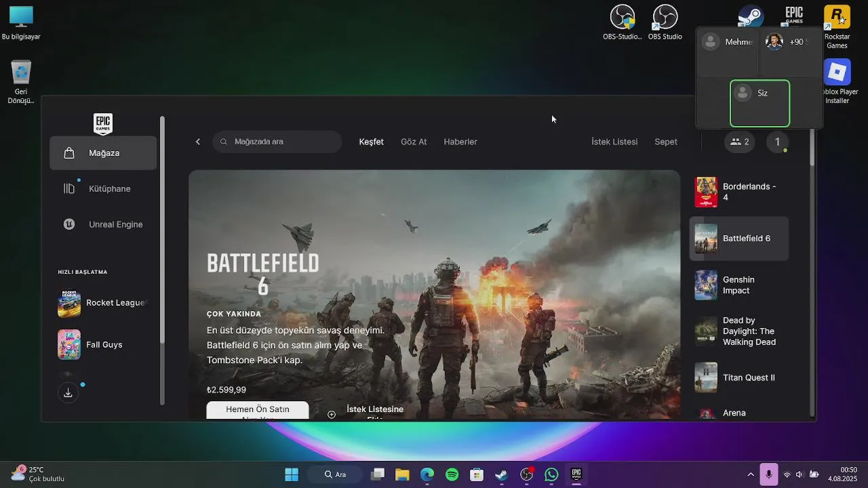Viewport: 868px width, 488px height.
Task: Open the Roblox Player Installer desktop icon
Action: tap(838, 82)
